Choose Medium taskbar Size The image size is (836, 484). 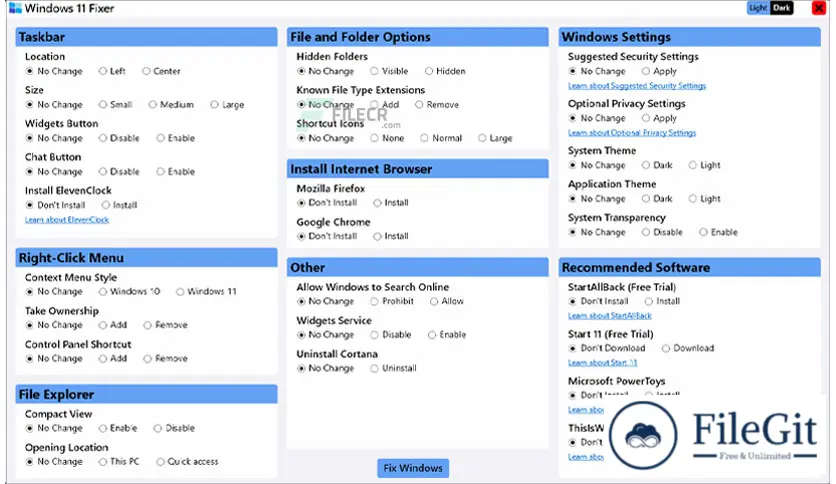[x=171, y=104]
